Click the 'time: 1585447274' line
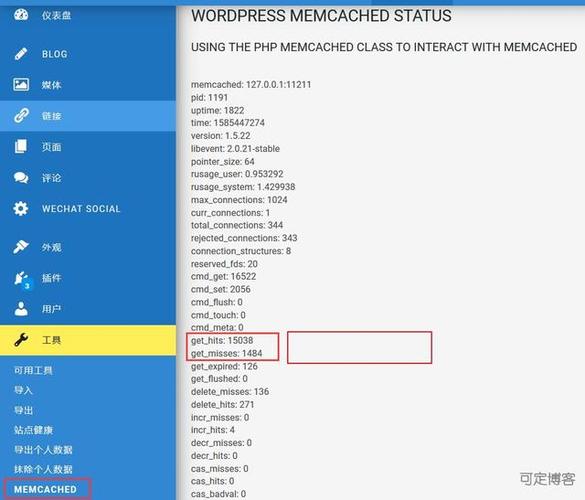The height and width of the screenshot is (500, 585). click(228, 123)
